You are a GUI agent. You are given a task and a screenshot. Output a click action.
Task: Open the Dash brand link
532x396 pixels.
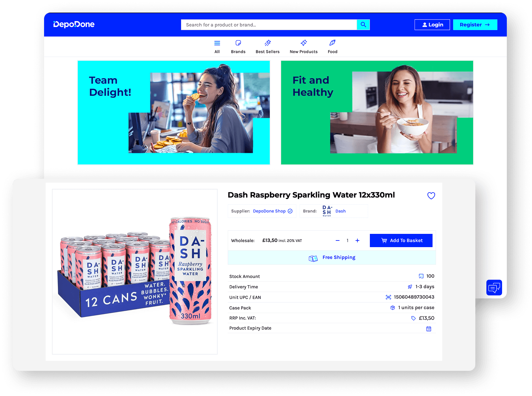[340, 211]
